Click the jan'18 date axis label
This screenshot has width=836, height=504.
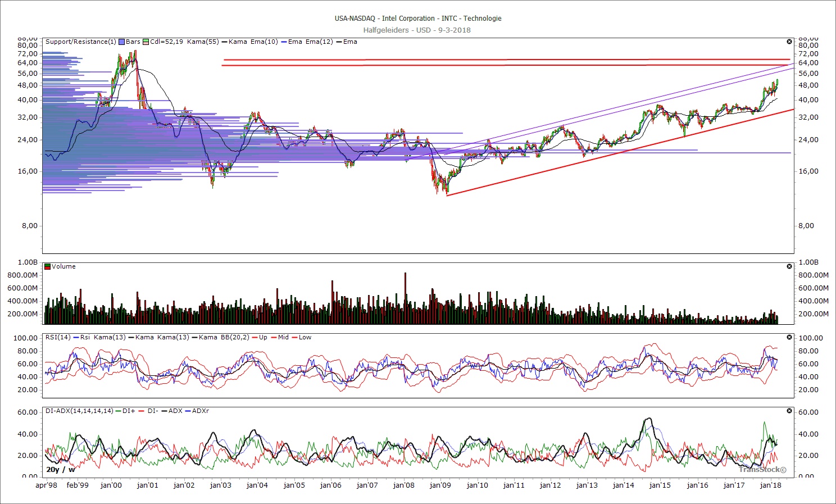(770, 485)
